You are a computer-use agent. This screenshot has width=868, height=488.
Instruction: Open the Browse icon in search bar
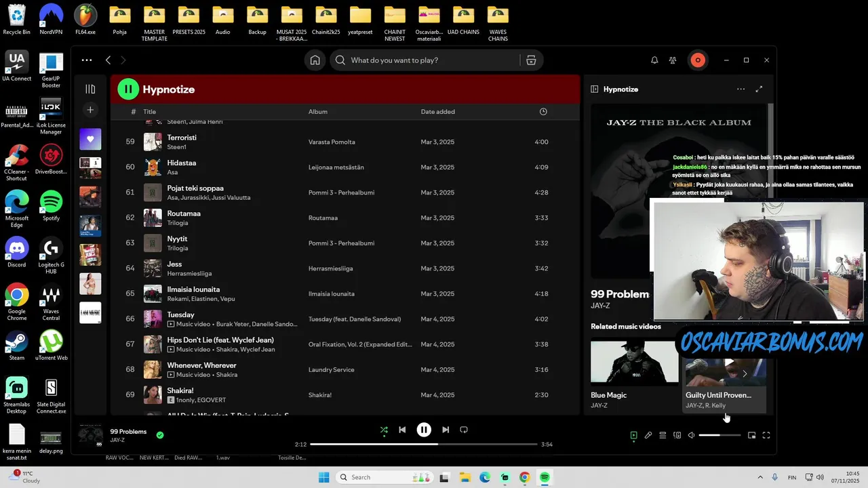pyautogui.click(x=531, y=60)
